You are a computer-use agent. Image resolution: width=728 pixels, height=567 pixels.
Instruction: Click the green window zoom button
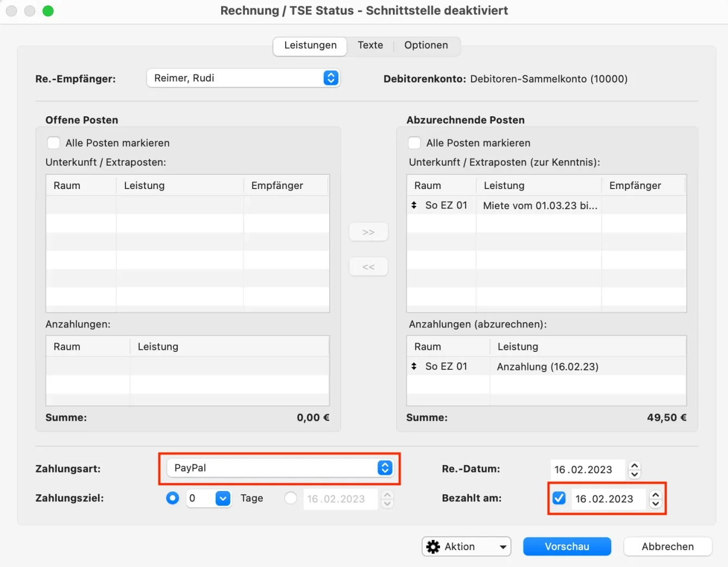pos(48,11)
